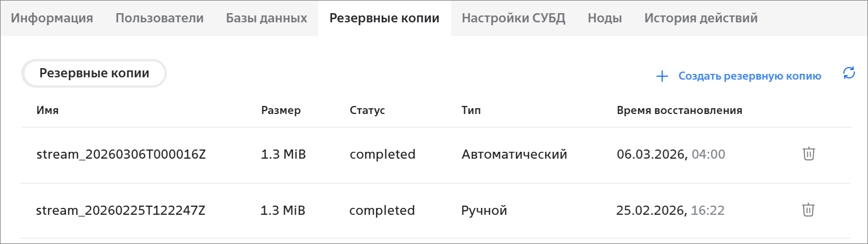This screenshot has height=244, width=868.
Task: Select the stream_20260225T122247Z backup name
Action: tap(121, 210)
